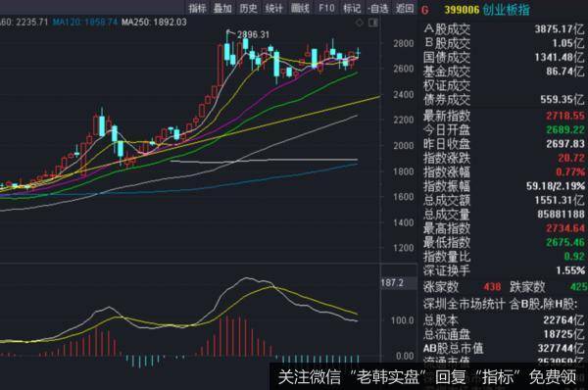The image size is (588, 390).
Task: Click -自选 to remove from watchlist
Action: [378, 8]
